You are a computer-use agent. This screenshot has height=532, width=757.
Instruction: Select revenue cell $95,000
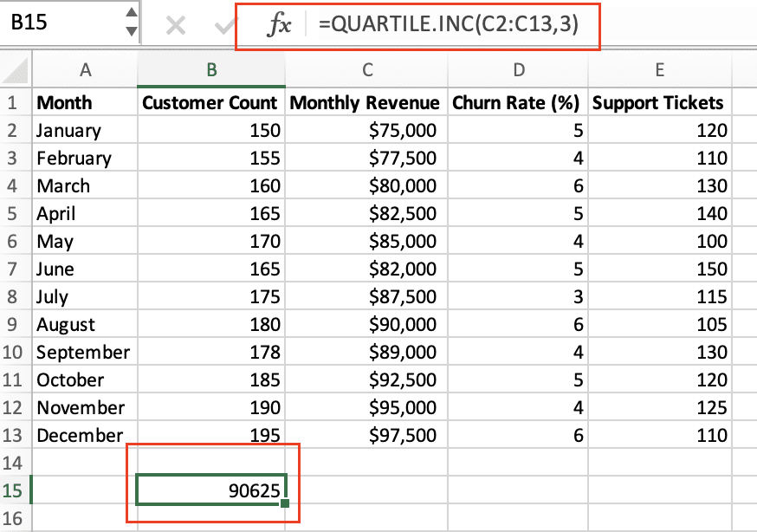click(367, 407)
